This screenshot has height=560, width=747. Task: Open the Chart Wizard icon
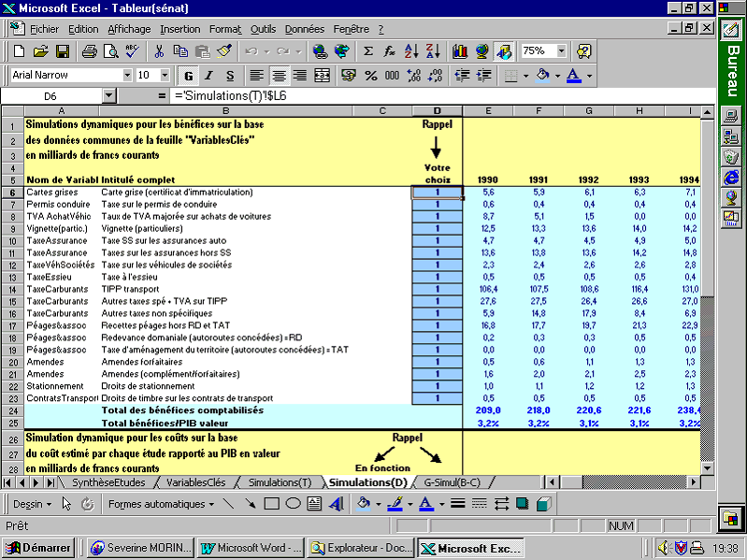(460, 51)
